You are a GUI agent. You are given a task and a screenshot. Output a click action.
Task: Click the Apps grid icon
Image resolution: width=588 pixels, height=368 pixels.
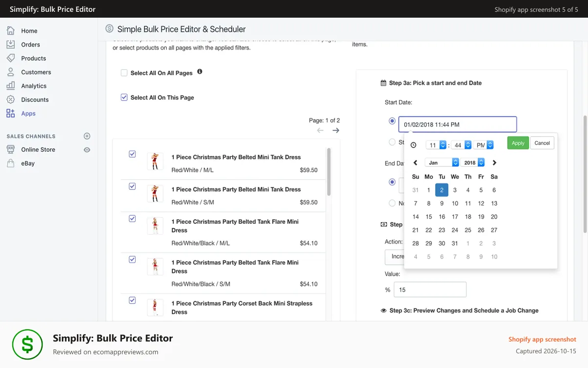(x=11, y=113)
